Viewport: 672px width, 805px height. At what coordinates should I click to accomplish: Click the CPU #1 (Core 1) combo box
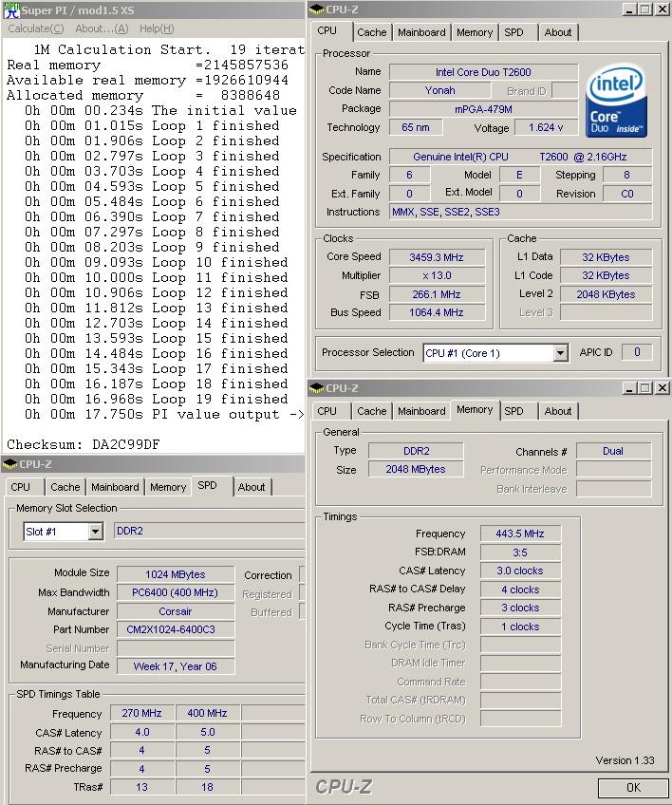coord(495,353)
